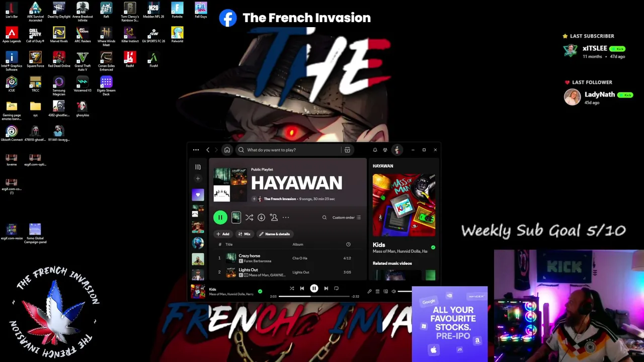
Task: Select the xyz folder on the desktop
Action: point(35,109)
